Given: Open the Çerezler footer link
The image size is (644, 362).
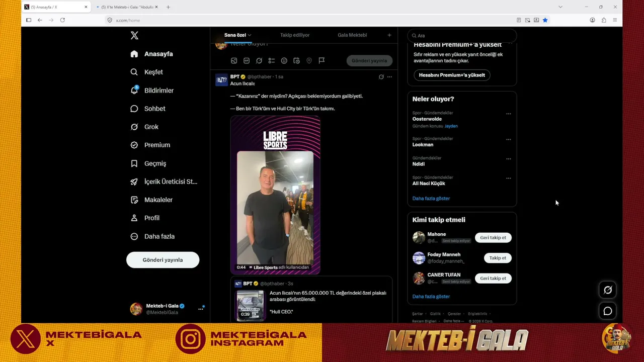Looking at the screenshot, I should [x=454, y=314].
